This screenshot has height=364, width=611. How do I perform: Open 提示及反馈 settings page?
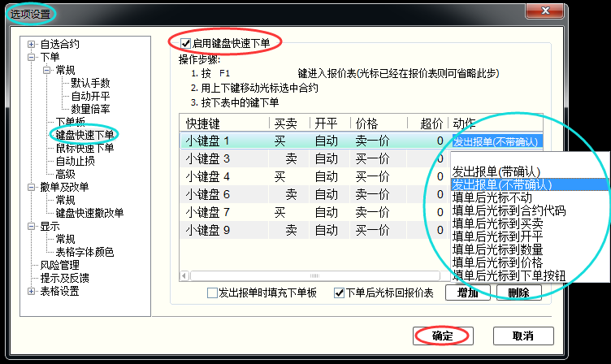point(65,278)
